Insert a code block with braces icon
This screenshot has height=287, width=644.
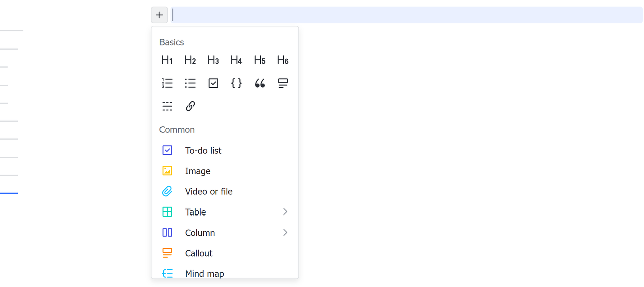click(x=236, y=83)
